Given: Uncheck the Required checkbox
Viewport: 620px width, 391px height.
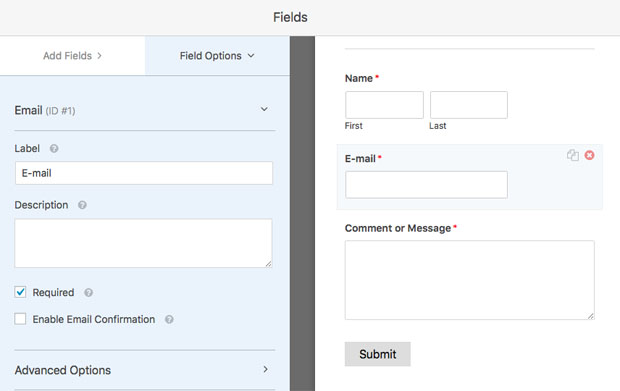Looking at the screenshot, I should coord(20,292).
